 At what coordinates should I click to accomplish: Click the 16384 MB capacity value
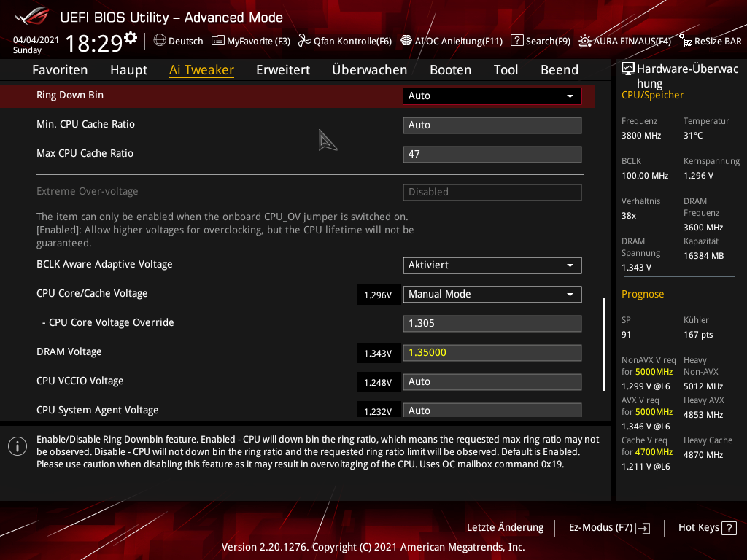coord(704,256)
